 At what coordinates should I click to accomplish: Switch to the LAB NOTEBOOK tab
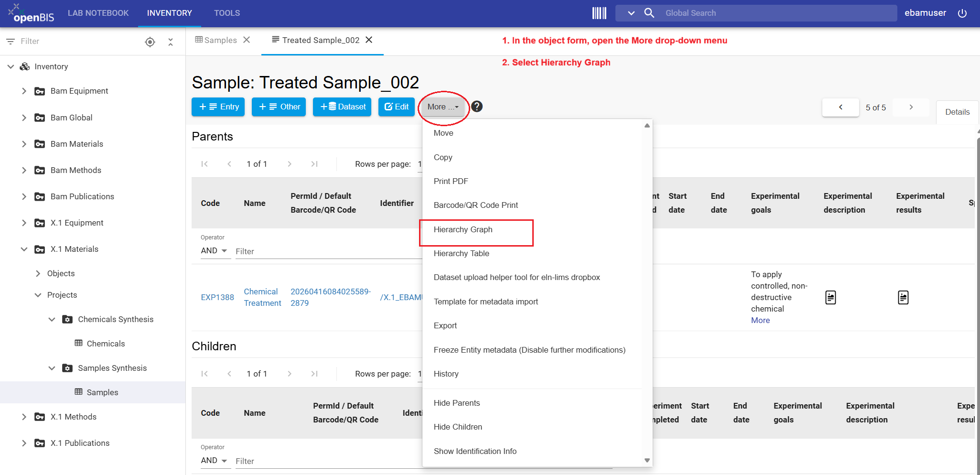98,13
